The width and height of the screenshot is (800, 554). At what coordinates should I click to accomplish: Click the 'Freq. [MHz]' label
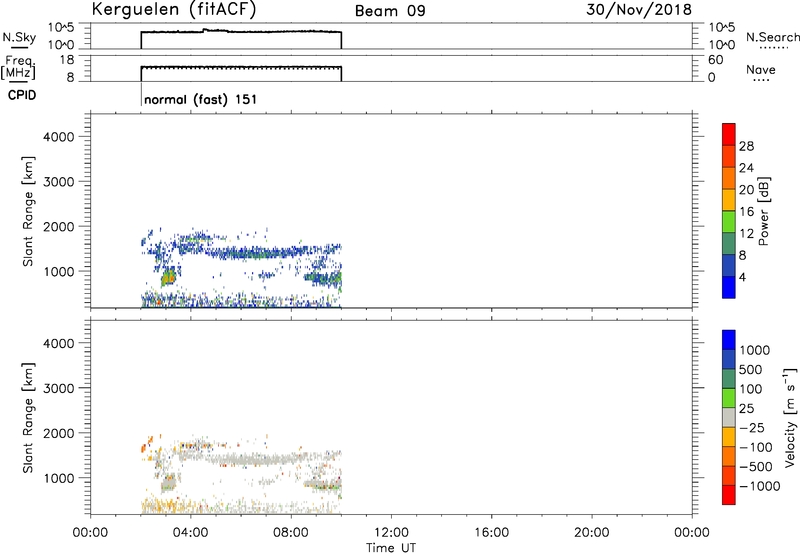click(x=18, y=67)
